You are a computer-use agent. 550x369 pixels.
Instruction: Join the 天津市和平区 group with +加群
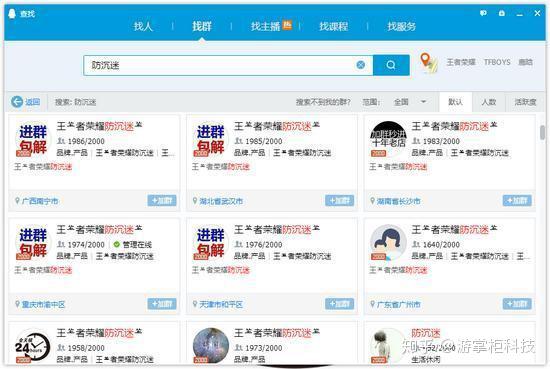340,304
